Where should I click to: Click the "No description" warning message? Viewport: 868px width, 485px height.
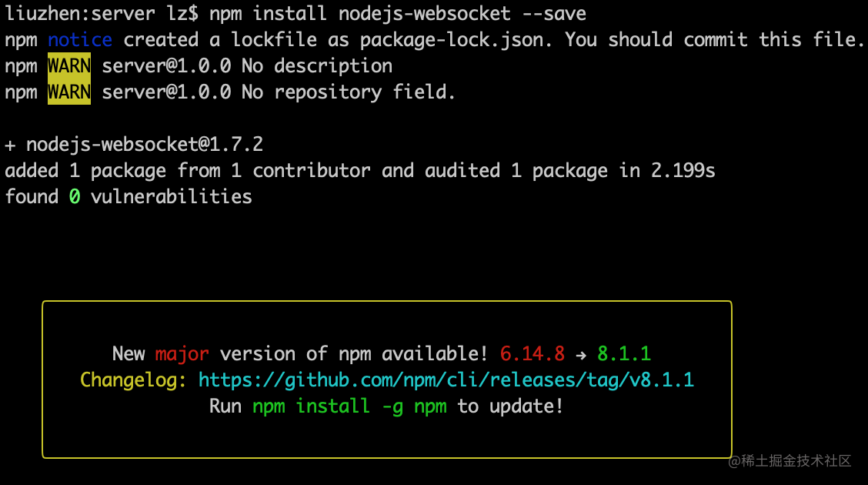(x=316, y=66)
